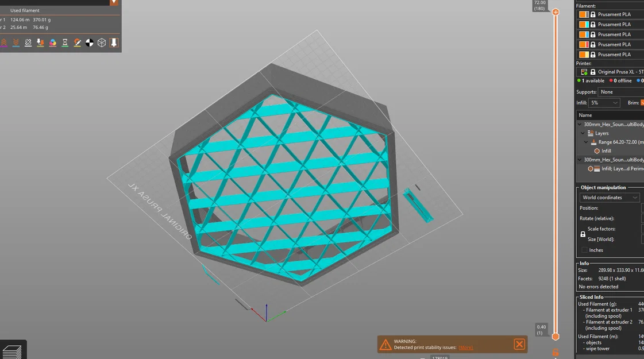Screen dimensions: 644x359
Task: Disable the Brim option
Action: (x=642, y=102)
